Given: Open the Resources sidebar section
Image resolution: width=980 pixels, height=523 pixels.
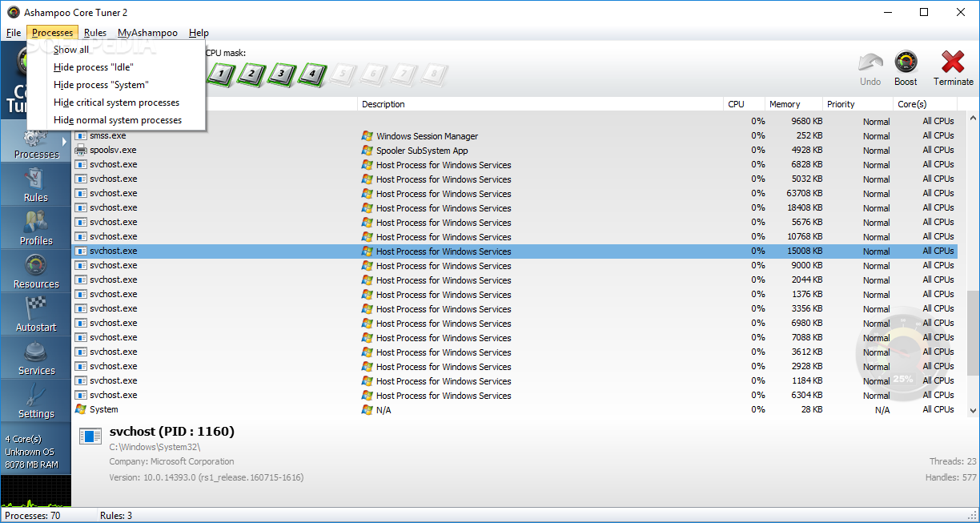Looking at the screenshot, I should click(x=36, y=271).
